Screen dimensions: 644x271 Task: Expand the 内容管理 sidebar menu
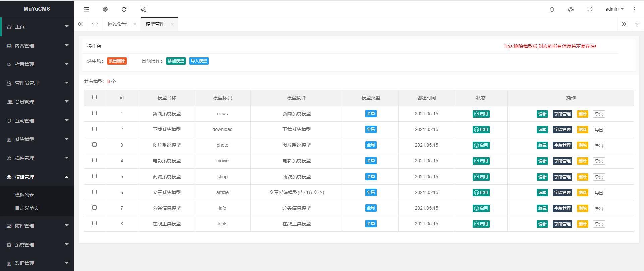click(37, 46)
